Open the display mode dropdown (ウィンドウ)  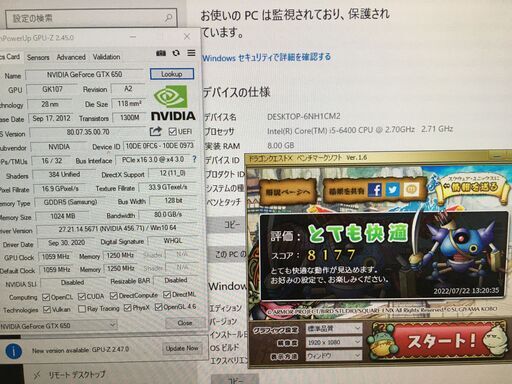[334, 356]
